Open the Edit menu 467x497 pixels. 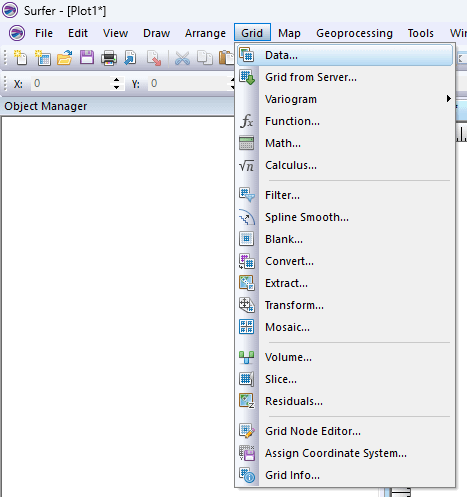pos(78,33)
